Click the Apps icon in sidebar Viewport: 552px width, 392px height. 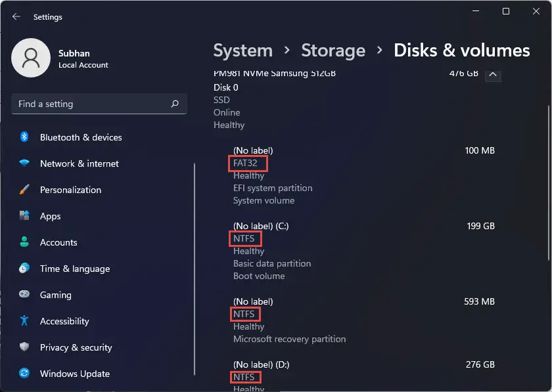24,215
